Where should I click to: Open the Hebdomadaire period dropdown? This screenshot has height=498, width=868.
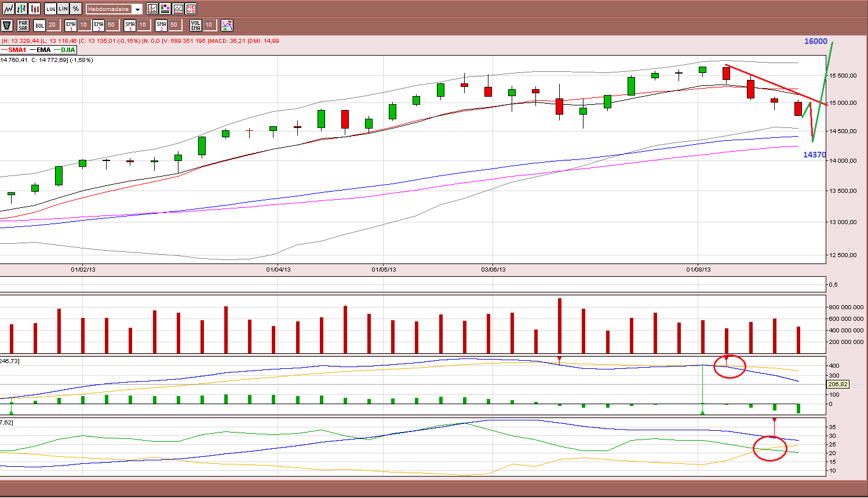(114, 9)
